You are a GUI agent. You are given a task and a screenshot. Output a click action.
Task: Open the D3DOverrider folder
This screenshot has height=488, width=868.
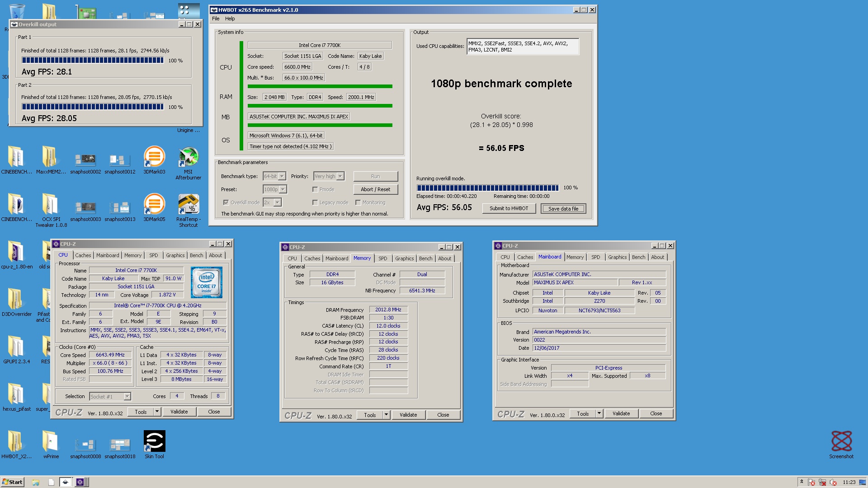(17, 302)
